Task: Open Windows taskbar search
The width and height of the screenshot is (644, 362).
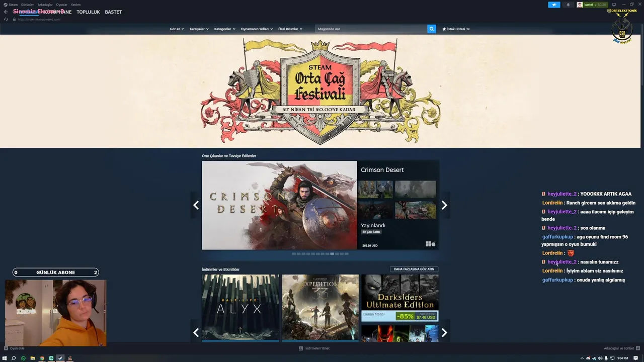Action: (14, 358)
